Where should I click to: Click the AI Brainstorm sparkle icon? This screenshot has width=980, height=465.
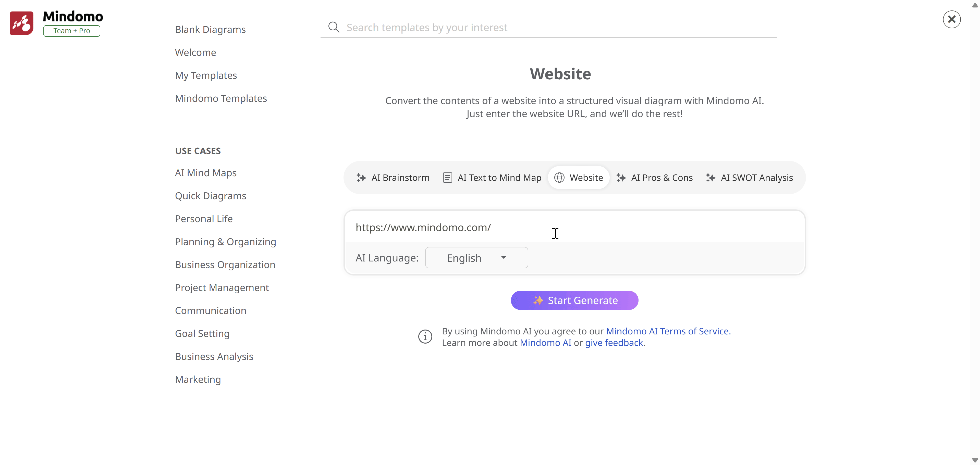click(x=361, y=178)
